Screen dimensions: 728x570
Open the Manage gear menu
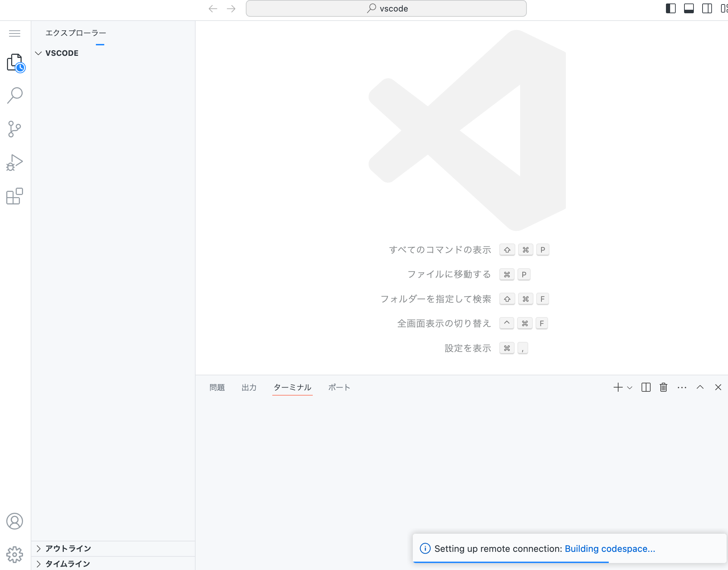15,554
